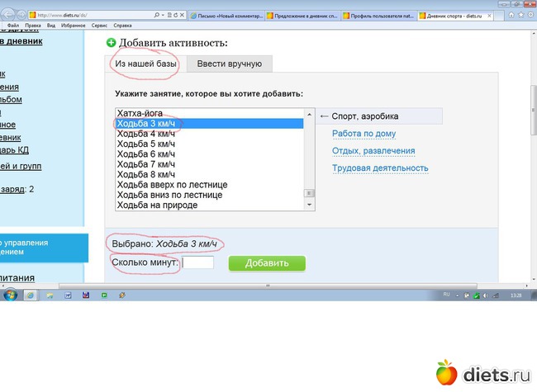The width and height of the screenshot is (537, 392).
Task: Click the green plus icon beside Добавить активность
Action: coord(112,43)
